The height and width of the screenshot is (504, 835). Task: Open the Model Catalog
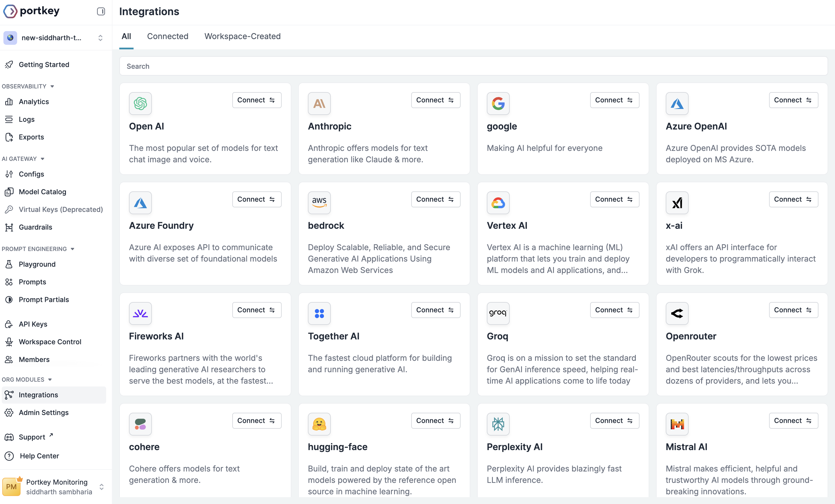(42, 191)
